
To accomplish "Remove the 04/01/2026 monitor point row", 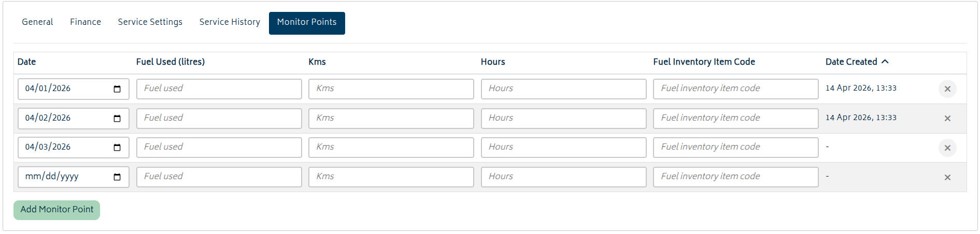I will pos(947,89).
